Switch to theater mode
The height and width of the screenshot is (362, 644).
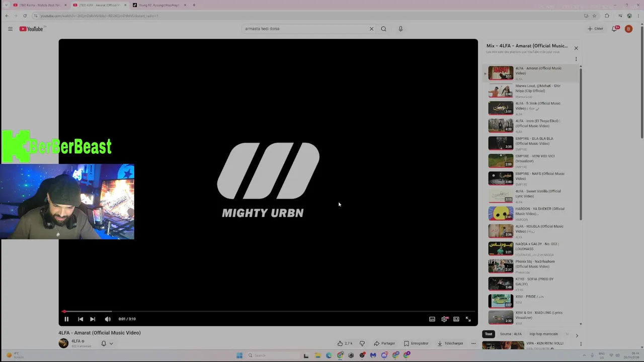[x=456, y=319]
